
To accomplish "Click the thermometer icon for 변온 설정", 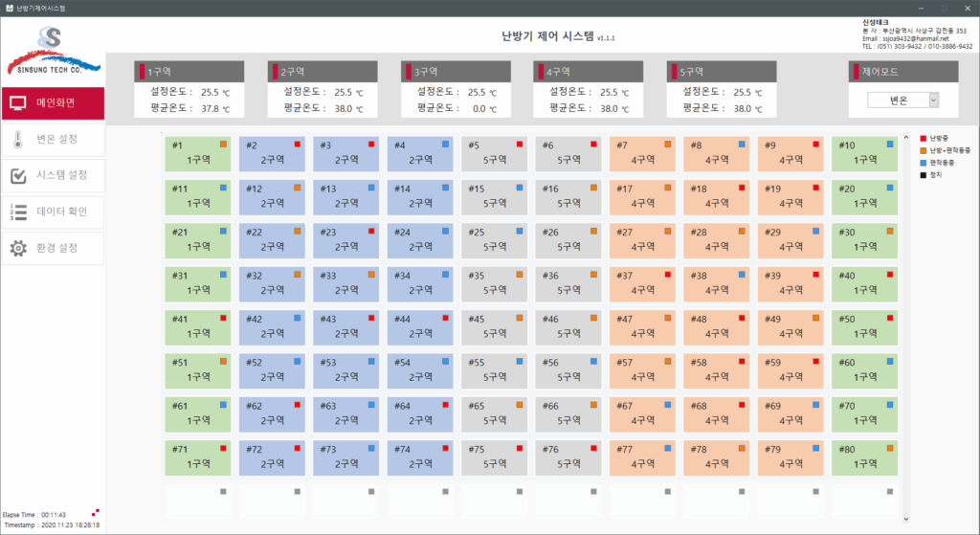I will [x=18, y=140].
